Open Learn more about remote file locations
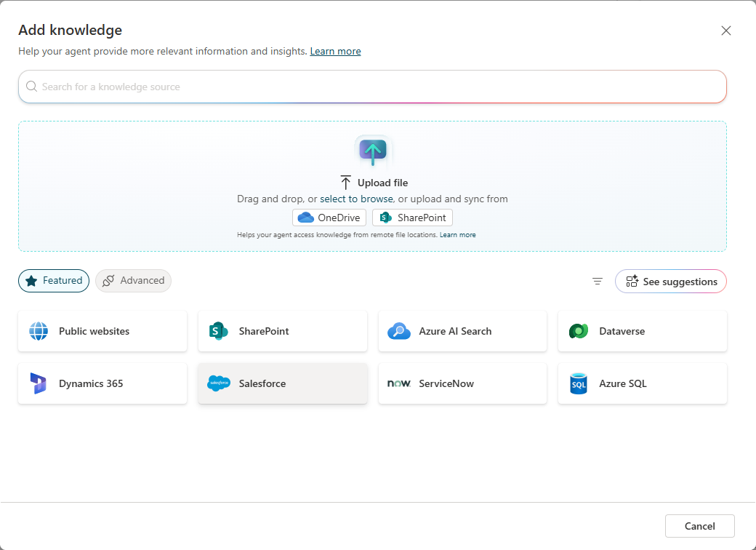Image resolution: width=756 pixels, height=550 pixels. [457, 235]
